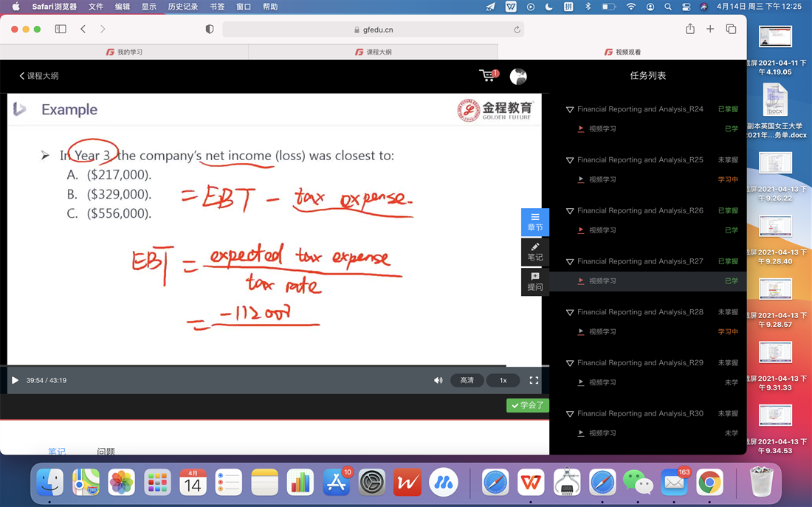Collapse Financial Reporting and Analysis_R30 section
The height and width of the screenshot is (507, 812).
[570, 414]
